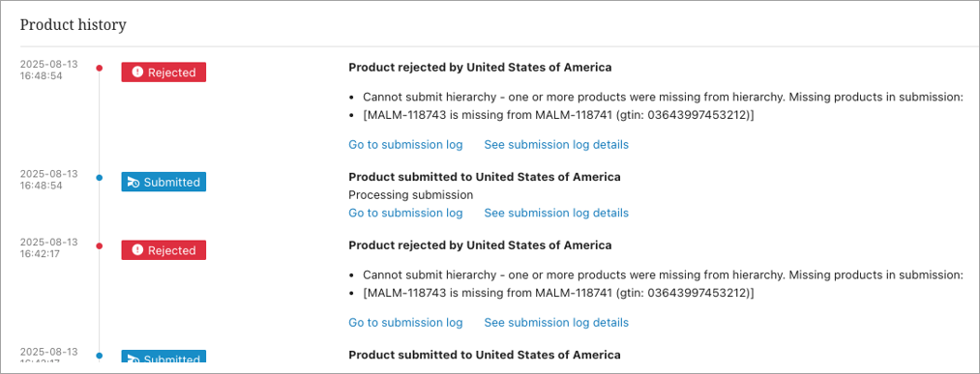This screenshot has height=374, width=980.
Task: Click the partially visible Submitted badge at bottom
Action: pyautogui.click(x=163, y=356)
